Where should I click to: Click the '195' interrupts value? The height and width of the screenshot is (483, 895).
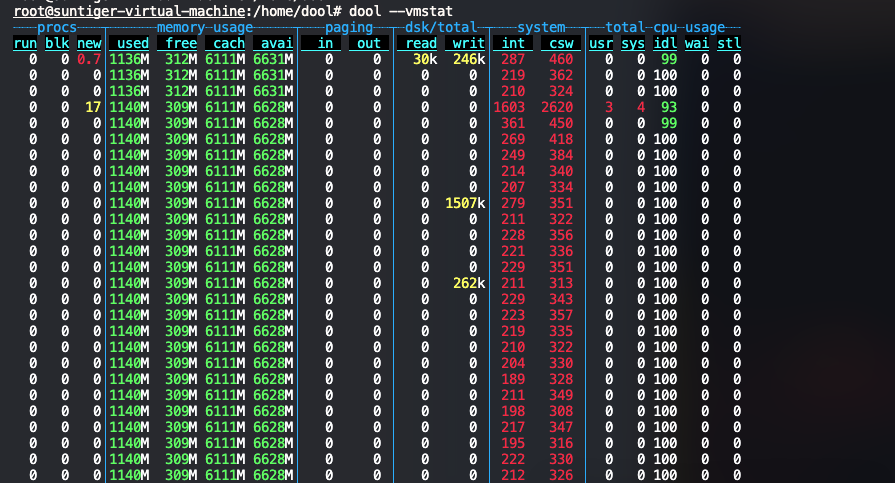click(x=513, y=442)
